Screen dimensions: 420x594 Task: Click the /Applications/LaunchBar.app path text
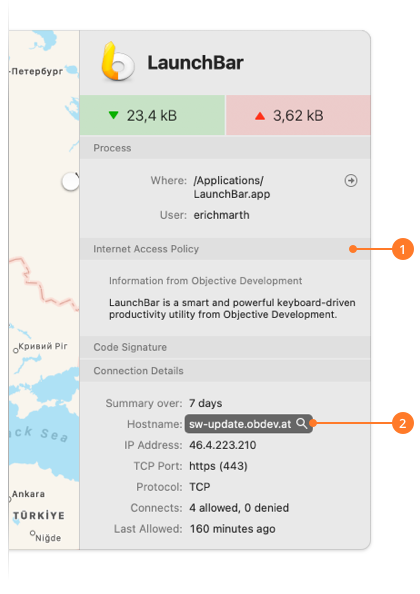(x=232, y=187)
